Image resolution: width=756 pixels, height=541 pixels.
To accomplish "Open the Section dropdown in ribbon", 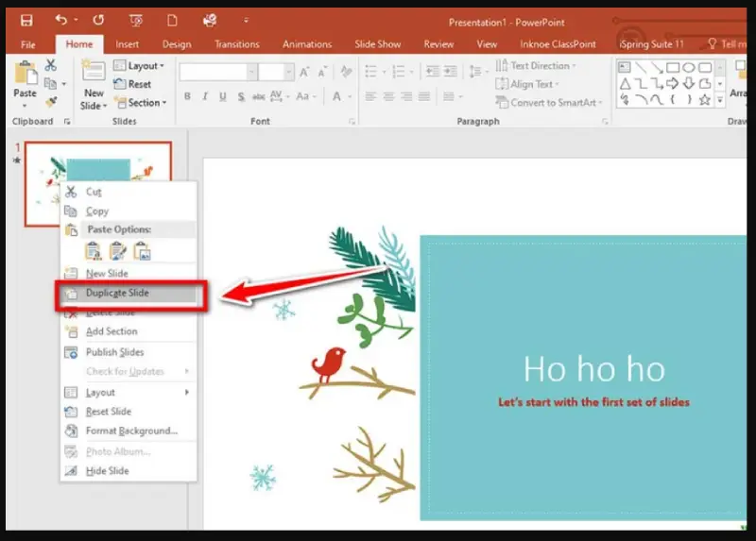I will point(140,103).
